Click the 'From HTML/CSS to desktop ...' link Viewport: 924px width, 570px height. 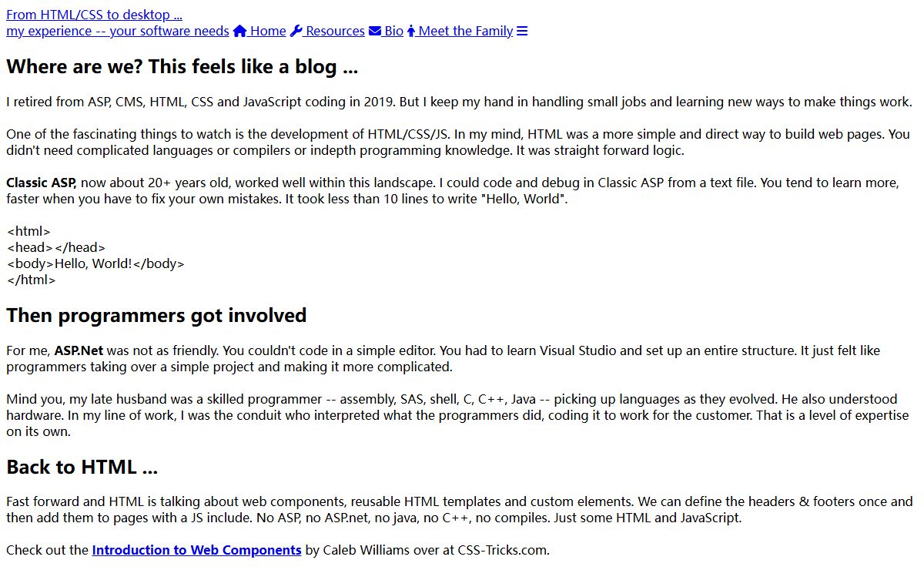click(x=94, y=15)
